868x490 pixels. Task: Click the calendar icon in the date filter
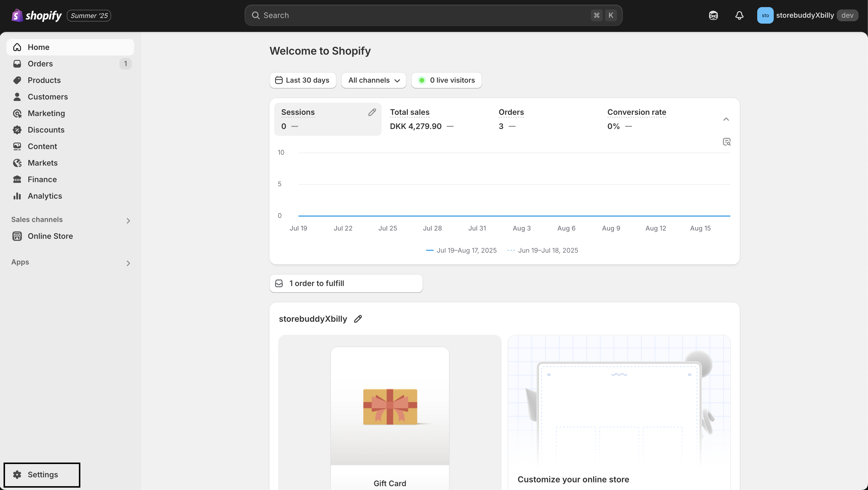point(279,80)
